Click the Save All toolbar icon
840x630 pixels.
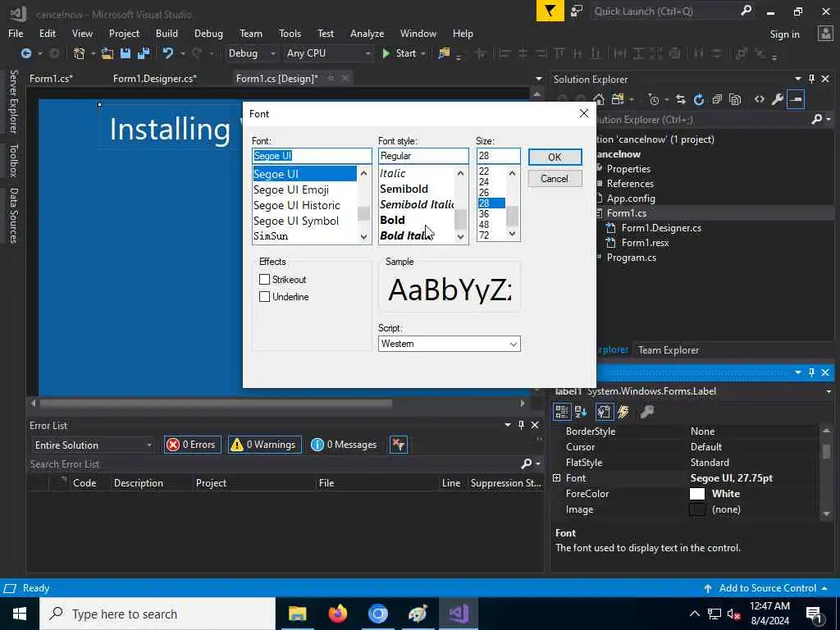coord(144,53)
